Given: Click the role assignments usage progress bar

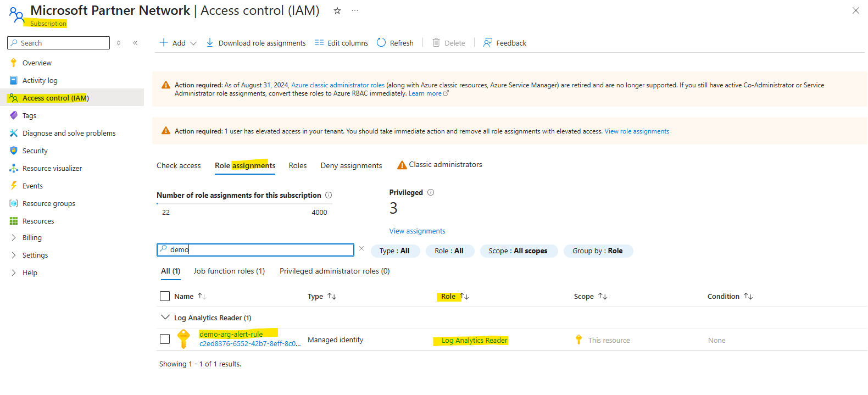Looking at the screenshot, I should pyautogui.click(x=245, y=204).
